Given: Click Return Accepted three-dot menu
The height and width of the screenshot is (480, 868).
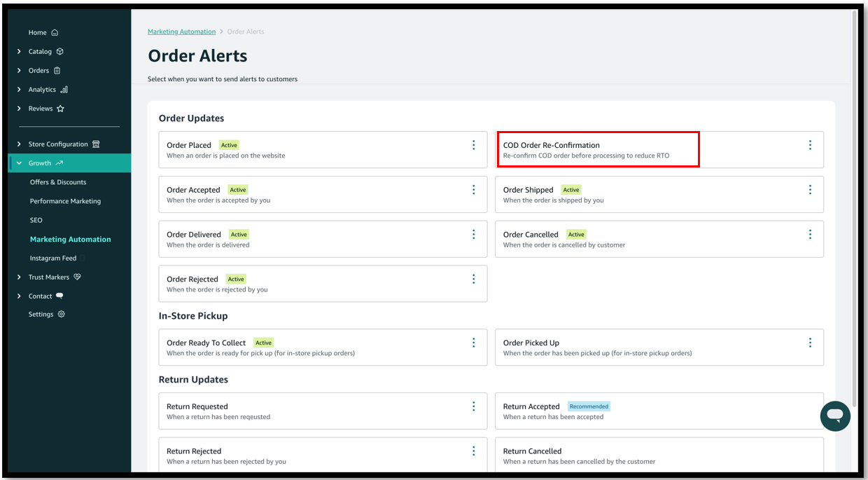Looking at the screenshot, I should pyautogui.click(x=810, y=406).
